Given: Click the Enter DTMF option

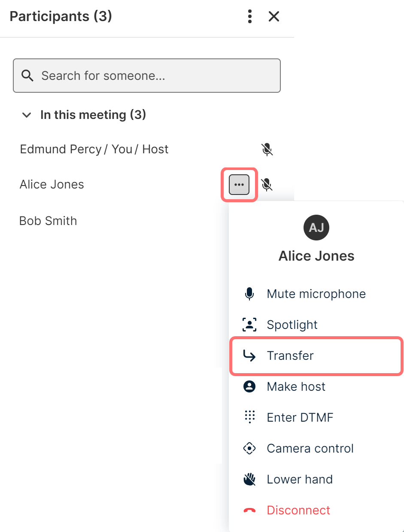Looking at the screenshot, I should 300,417.
